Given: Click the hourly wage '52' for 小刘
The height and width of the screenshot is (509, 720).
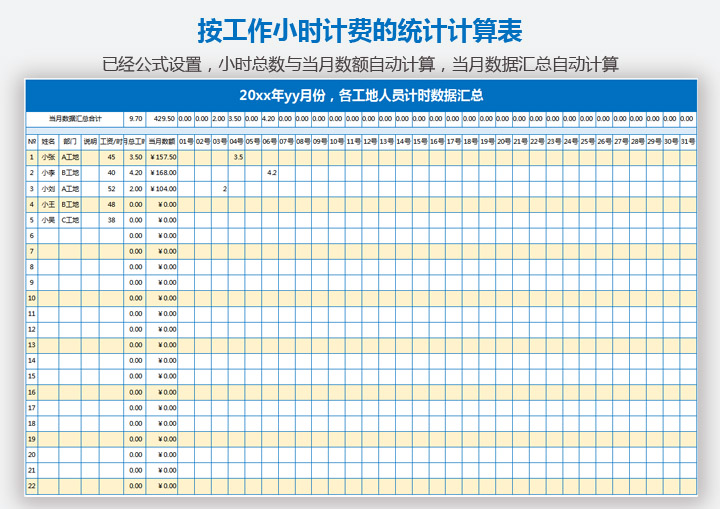Looking at the screenshot, I should [x=112, y=189].
